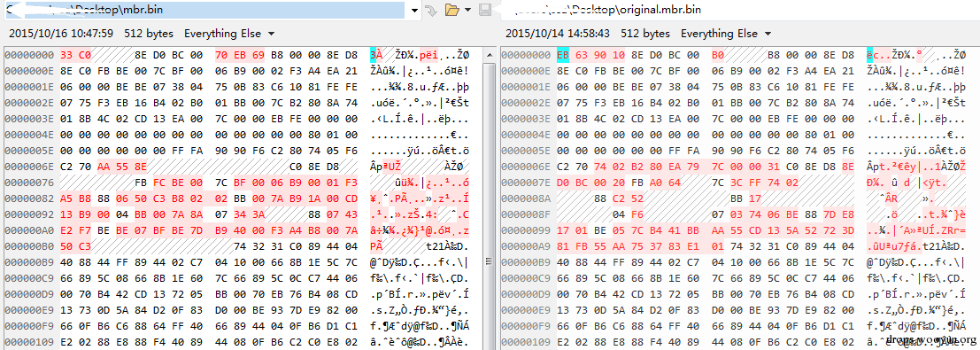980x350 pixels.
Task: Select offset 000000C9 in right pane
Action: click(x=525, y=278)
